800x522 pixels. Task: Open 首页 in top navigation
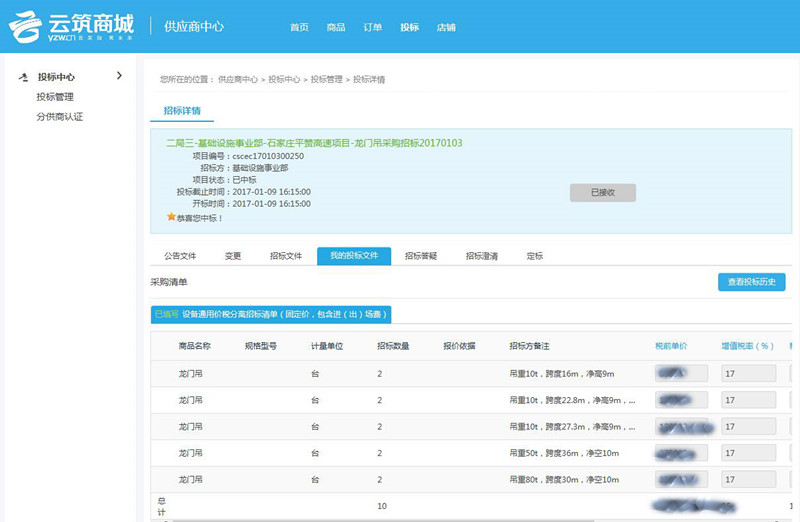(299, 27)
